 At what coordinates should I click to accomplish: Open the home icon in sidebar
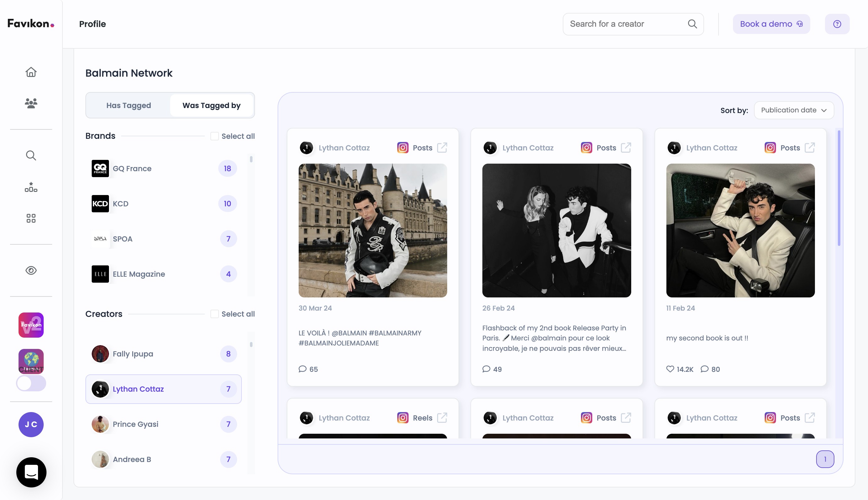click(31, 72)
